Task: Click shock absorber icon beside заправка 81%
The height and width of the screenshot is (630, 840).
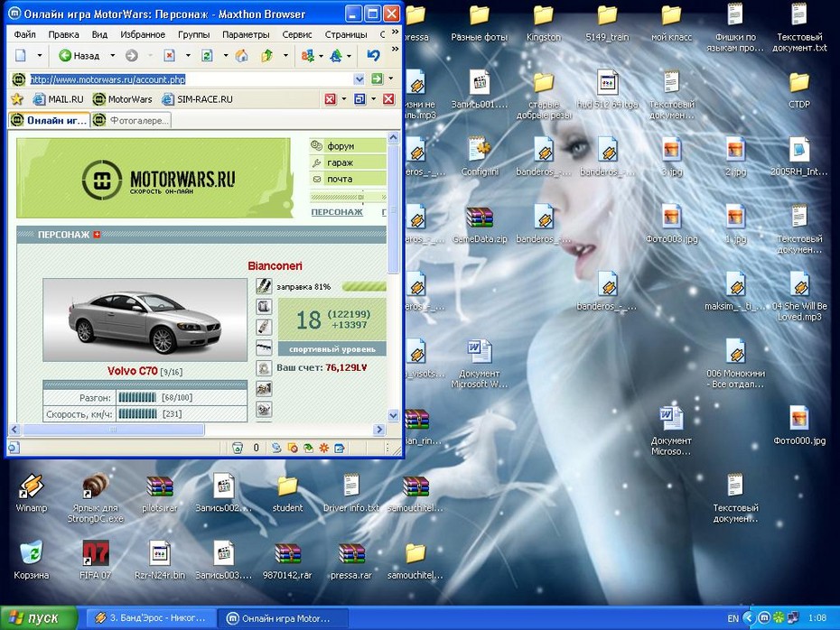Action: 264,286
